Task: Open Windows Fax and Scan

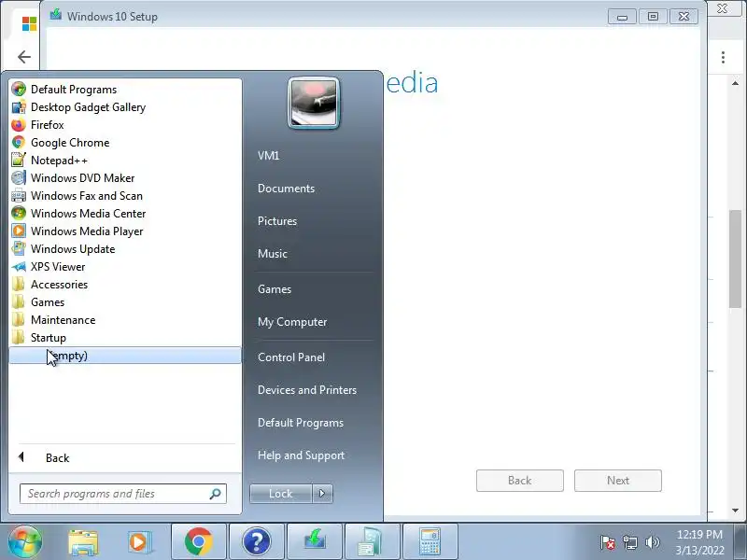Action: point(125,196)
